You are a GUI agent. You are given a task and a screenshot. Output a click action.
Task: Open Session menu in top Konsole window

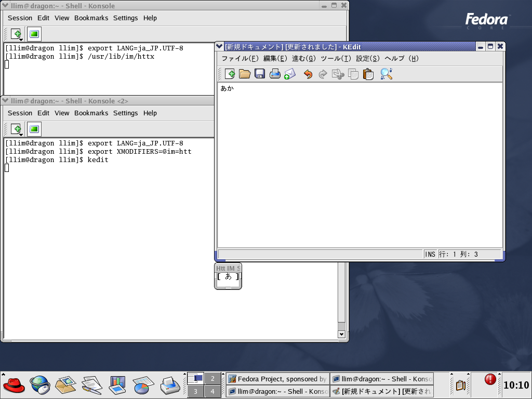[x=20, y=18]
